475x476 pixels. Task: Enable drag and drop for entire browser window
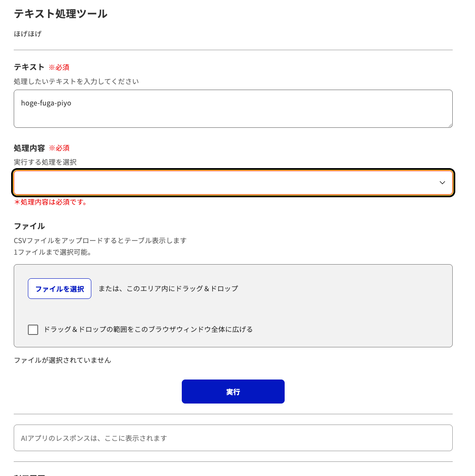33,329
